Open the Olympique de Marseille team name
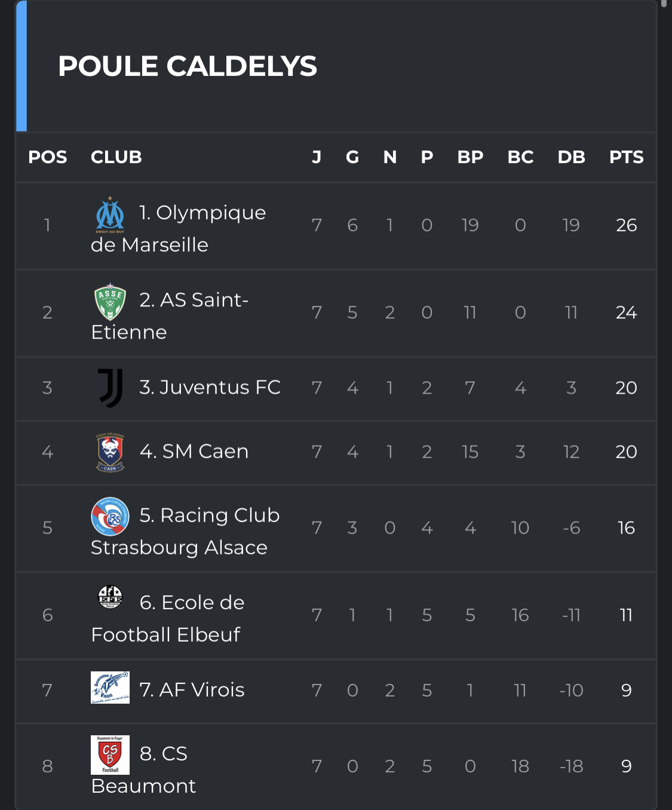Image resolution: width=672 pixels, height=810 pixels. pos(179,229)
